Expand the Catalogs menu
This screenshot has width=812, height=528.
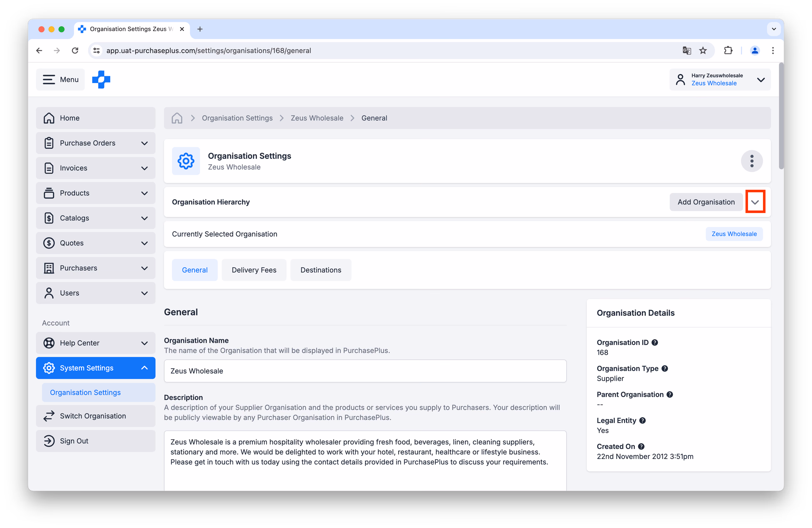96,218
